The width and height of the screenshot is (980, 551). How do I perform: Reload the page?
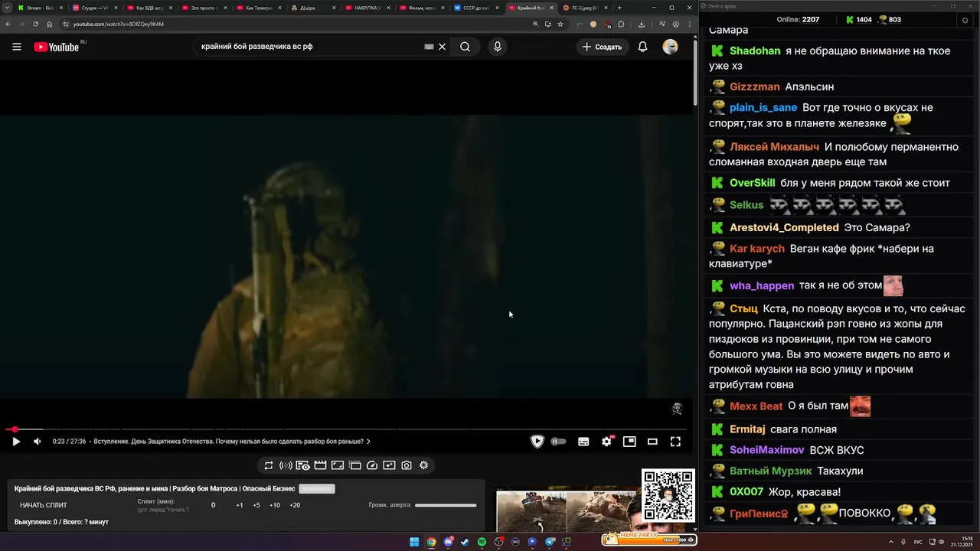(x=35, y=24)
